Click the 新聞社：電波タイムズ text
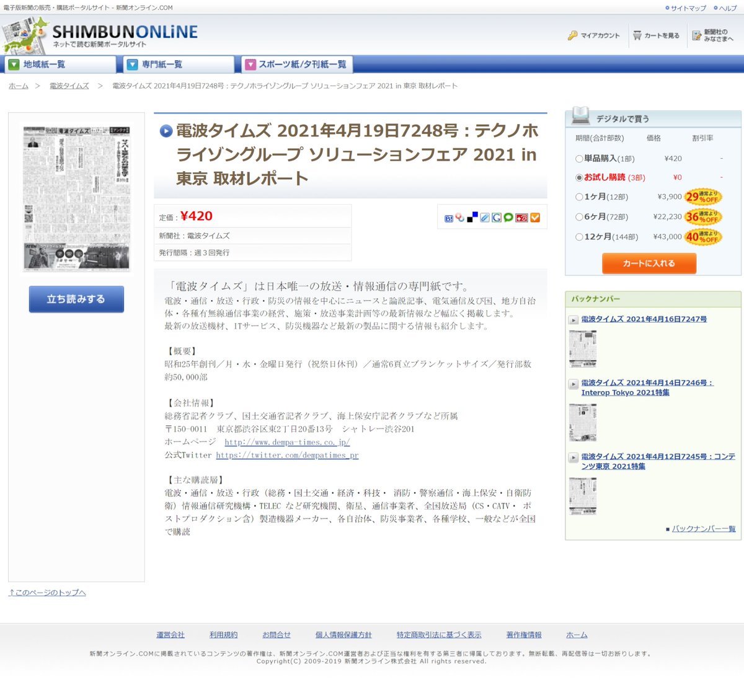 click(194, 236)
